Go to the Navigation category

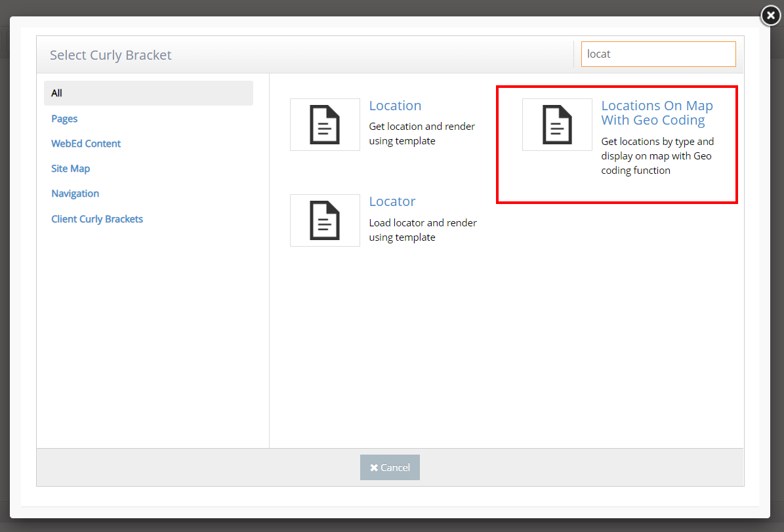75,194
